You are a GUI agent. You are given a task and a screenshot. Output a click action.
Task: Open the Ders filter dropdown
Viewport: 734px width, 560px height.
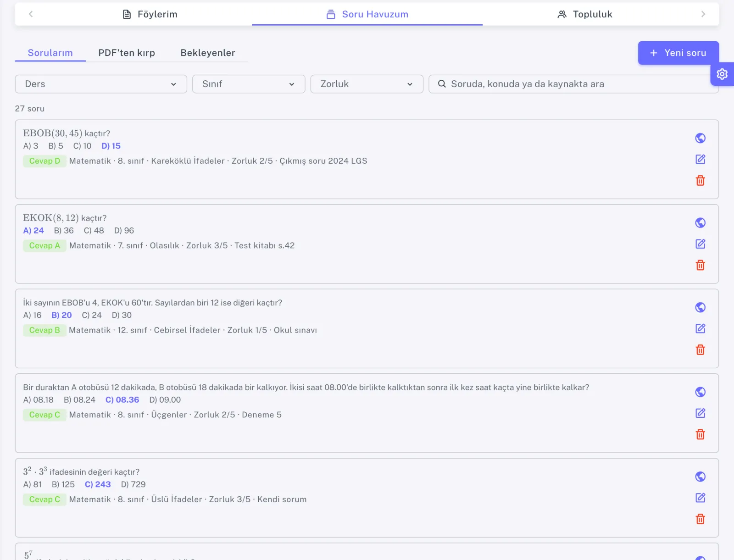point(101,84)
